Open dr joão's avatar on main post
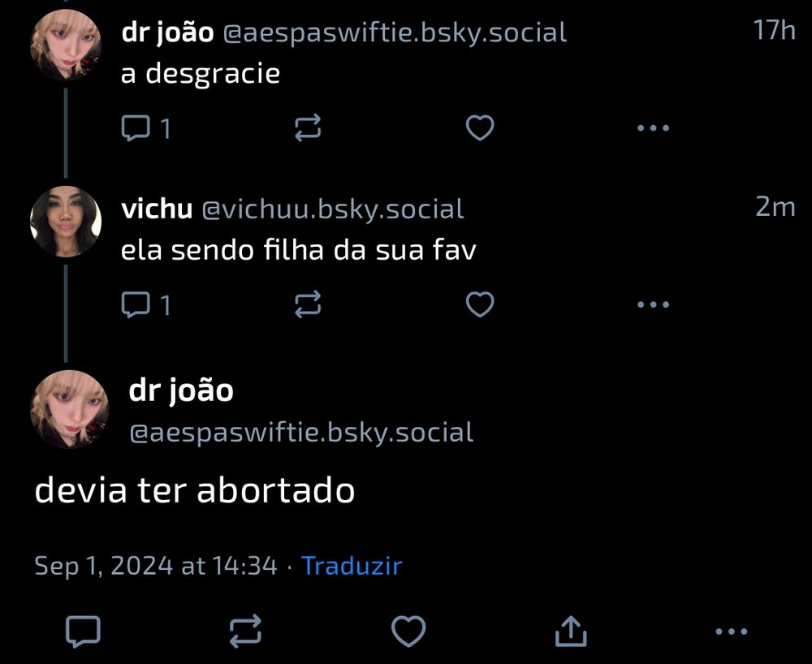This screenshot has width=812, height=664. 70,409
